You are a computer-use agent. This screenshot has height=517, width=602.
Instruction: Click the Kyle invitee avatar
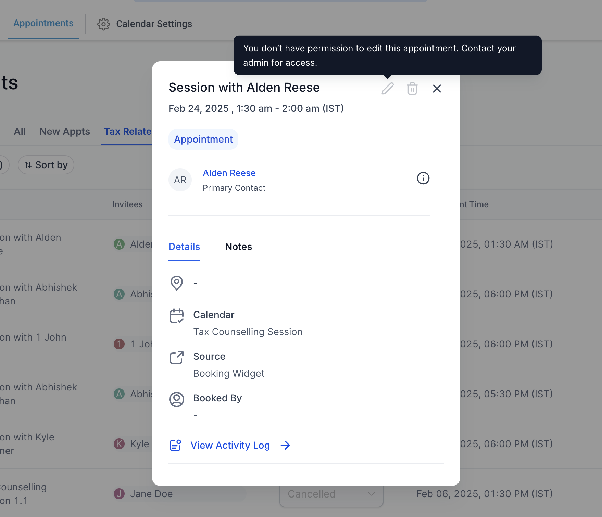[x=119, y=444]
